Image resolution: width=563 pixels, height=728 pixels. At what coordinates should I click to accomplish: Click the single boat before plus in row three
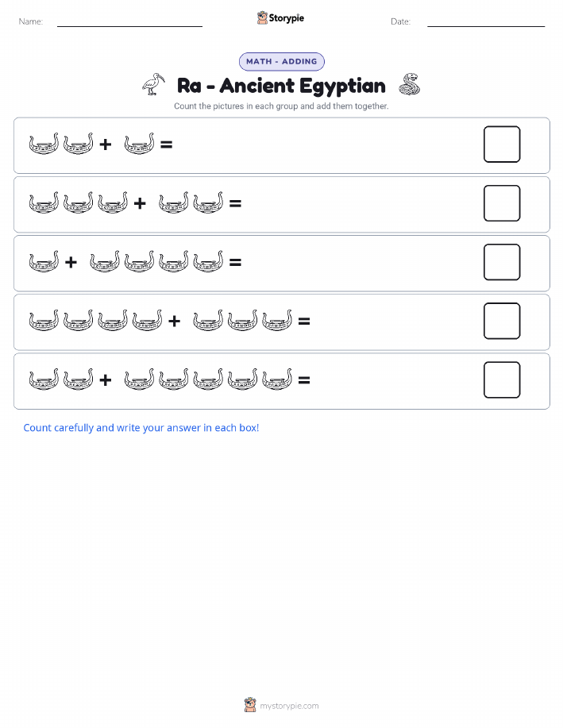[x=44, y=261]
